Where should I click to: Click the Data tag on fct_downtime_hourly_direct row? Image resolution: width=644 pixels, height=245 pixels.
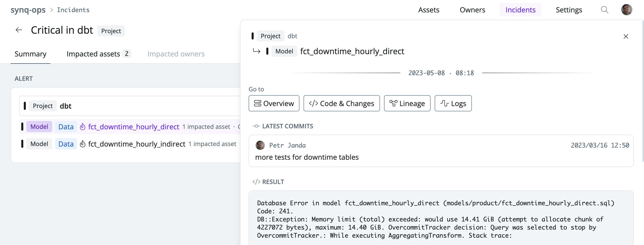point(66,127)
